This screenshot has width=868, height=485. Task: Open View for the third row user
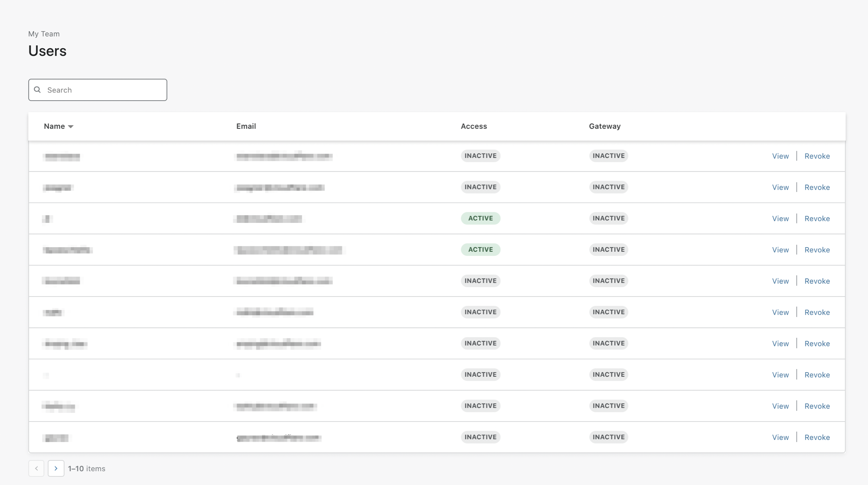click(x=780, y=219)
